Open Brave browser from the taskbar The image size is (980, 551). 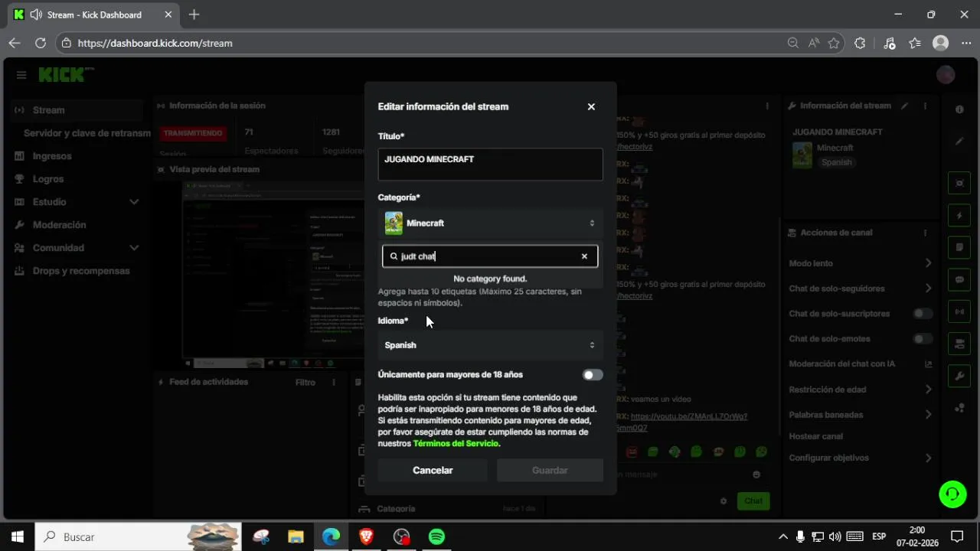pyautogui.click(x=366, y=536)
